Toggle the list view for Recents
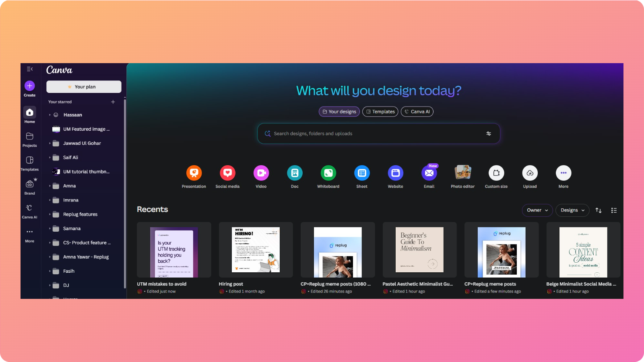The height and width of the screenshot is (362, 644). [x=614, y=210]
